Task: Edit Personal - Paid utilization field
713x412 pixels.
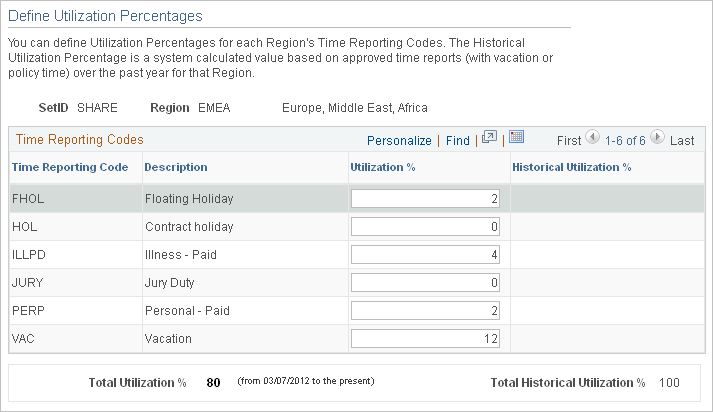Action: click(426, 311)
